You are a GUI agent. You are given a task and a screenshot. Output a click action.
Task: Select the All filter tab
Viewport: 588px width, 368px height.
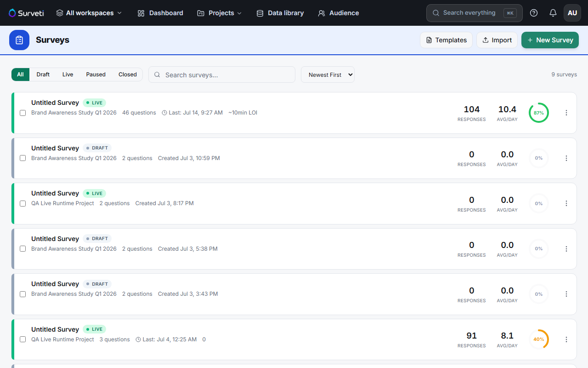tap(20, 75)
